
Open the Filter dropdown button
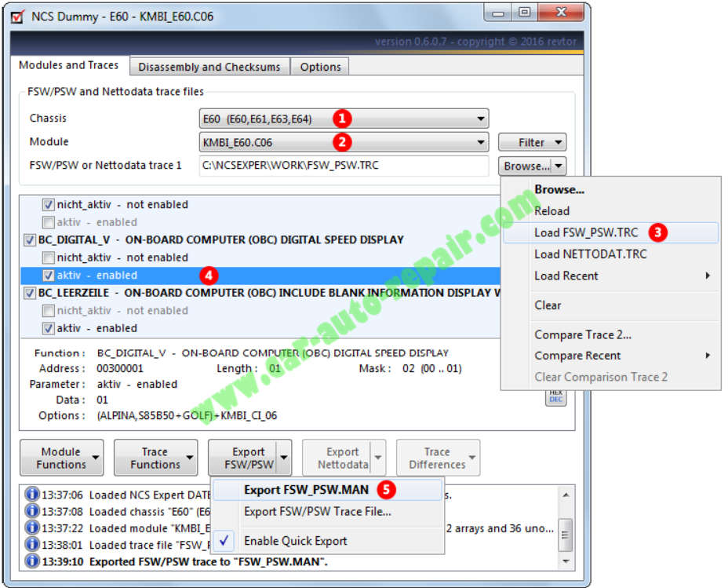pos(532,142)
